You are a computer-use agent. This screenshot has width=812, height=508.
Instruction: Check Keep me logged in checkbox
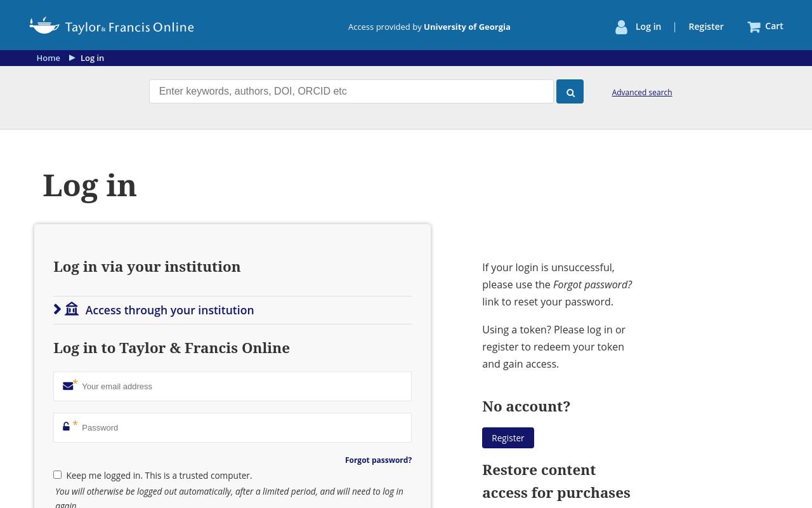pyautogui.click(x=57, y=474)
